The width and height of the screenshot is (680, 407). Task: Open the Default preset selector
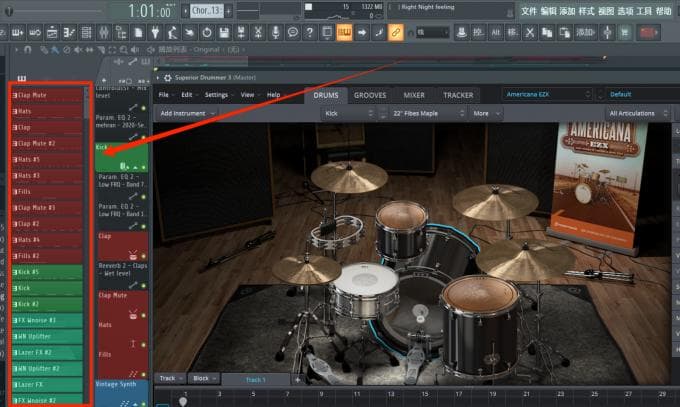click(642, 94)
